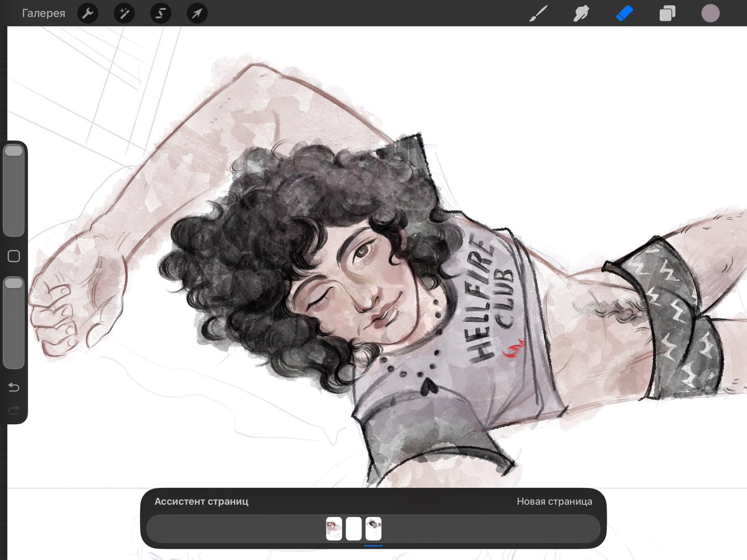This screenshot has width=747, height=560.
Task: Open the active color swatch
Action: tap(710, 13)
